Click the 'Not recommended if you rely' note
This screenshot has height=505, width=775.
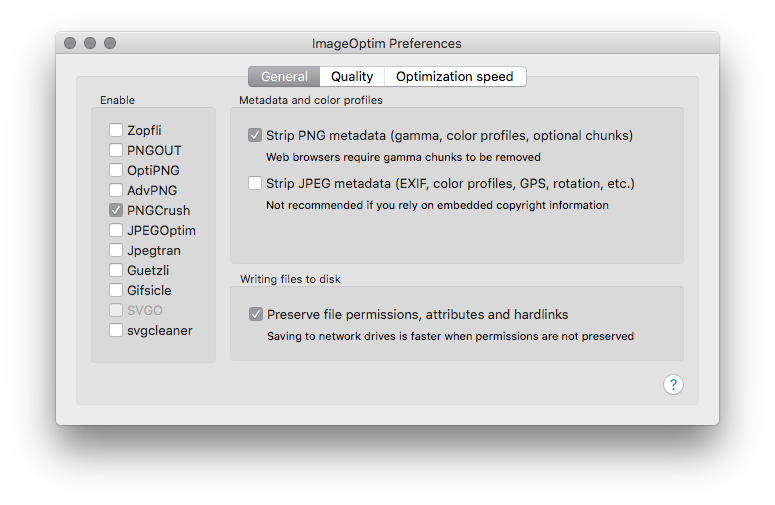pyautogui.click(x=437, y=205)
